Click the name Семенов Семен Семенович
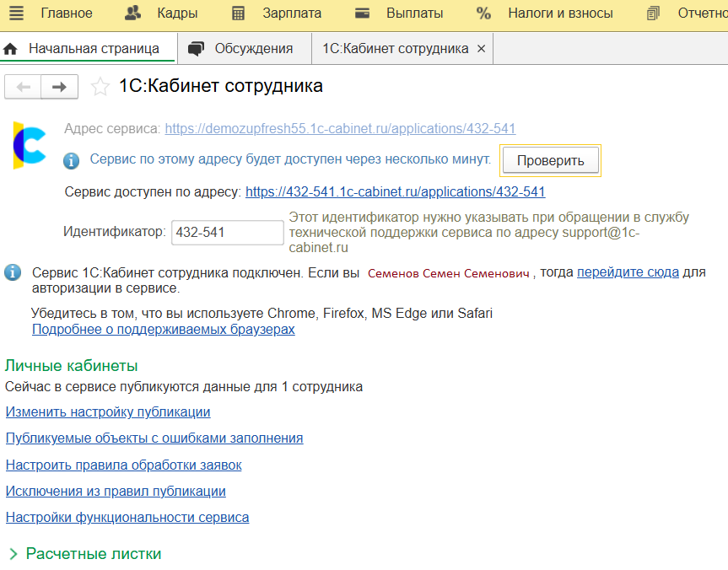728x570 pixels. (449, 273)
